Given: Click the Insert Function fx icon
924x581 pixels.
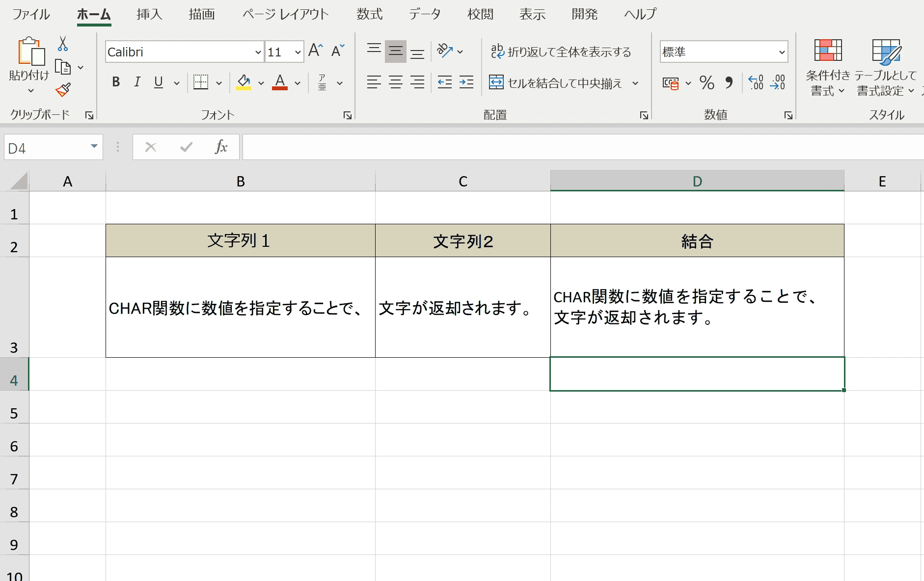Looking at the screenshot, I should pos(221,147).
